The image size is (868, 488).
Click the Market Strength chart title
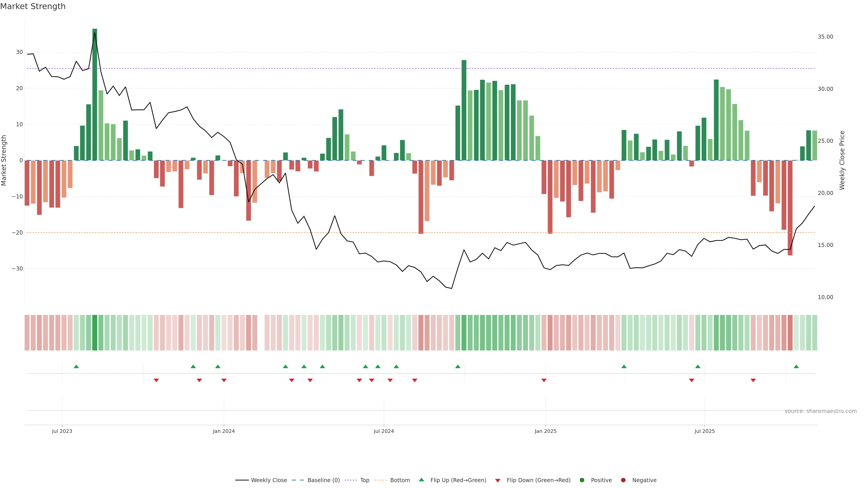[33, 6]
